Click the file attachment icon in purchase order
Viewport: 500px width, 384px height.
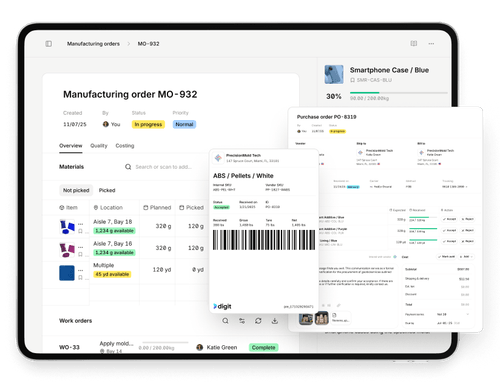pyautogui.click(x=334, y=315)
